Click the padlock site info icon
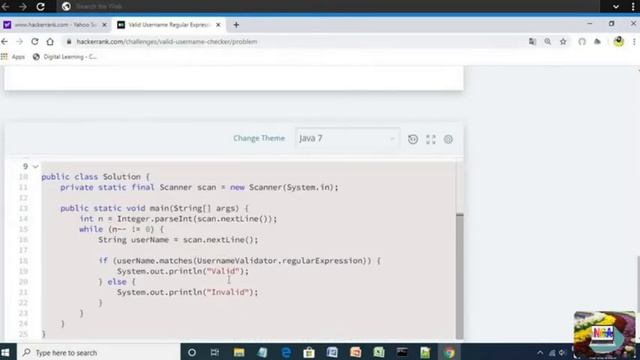The image size is (640, 360). 69,42
